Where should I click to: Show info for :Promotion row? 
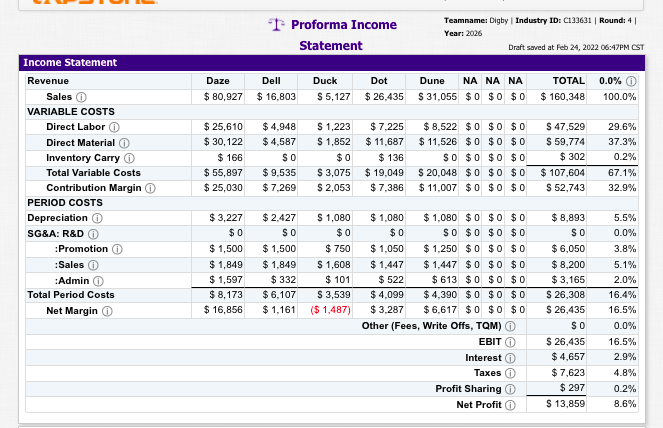click(x=117, y=249)
